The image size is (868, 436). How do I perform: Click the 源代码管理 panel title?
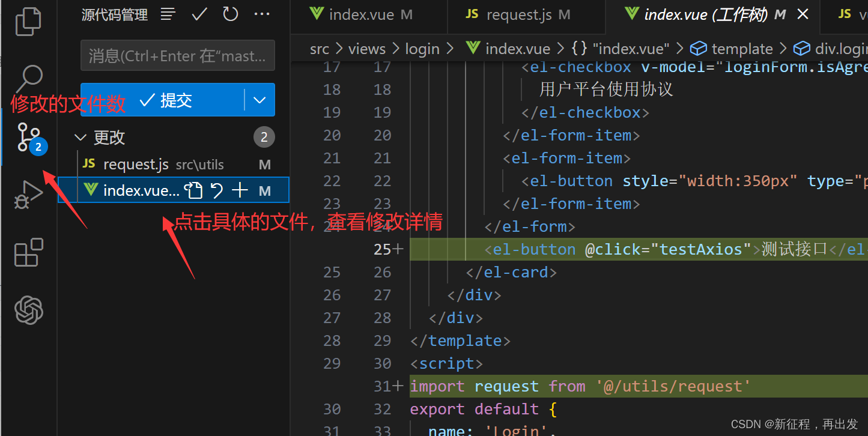pyautogui.click(x=115, y=15)
